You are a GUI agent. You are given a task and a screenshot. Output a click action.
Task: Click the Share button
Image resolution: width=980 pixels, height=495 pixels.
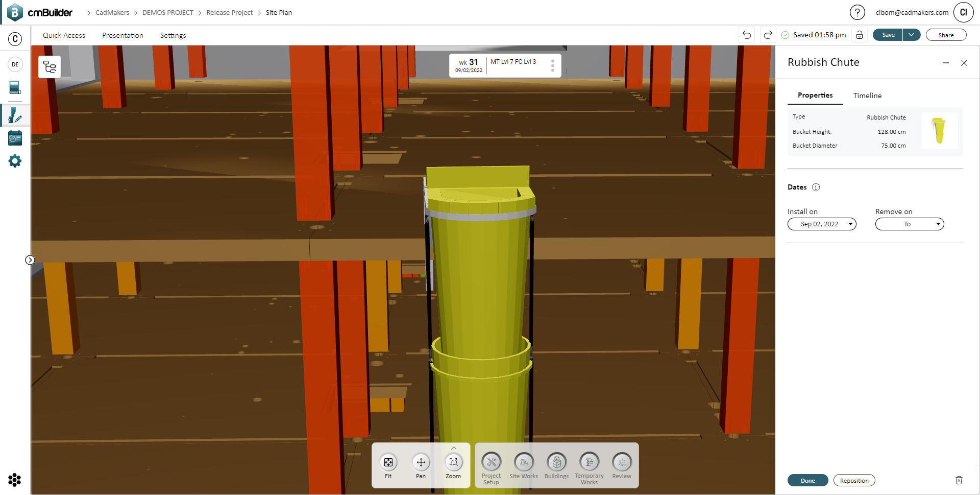tap(946, 35)
